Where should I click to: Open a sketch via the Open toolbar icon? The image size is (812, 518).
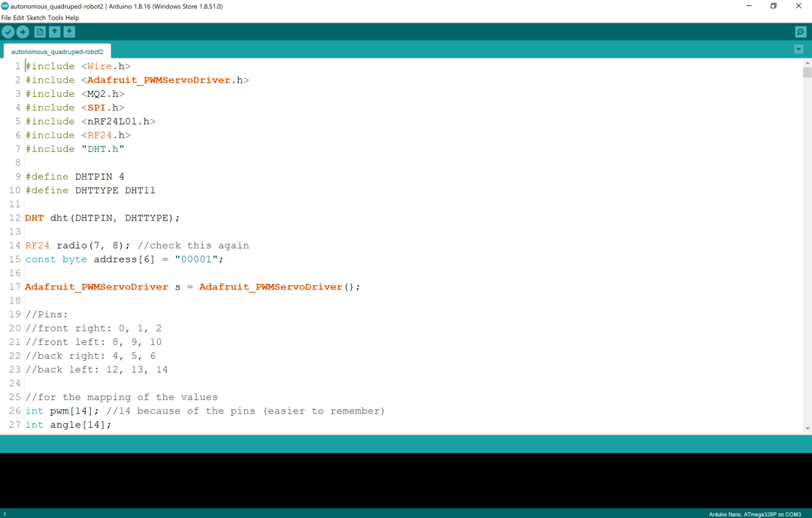click(54, 32)
